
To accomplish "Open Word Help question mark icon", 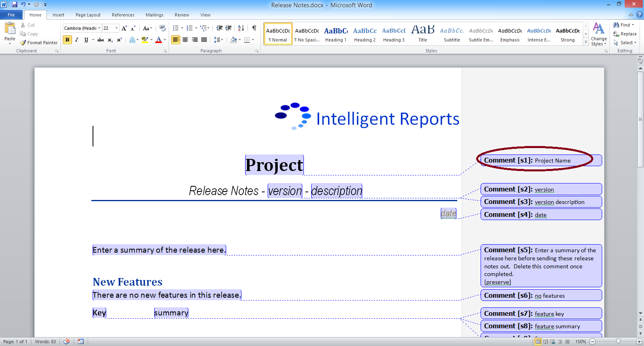I will point(639,14).
